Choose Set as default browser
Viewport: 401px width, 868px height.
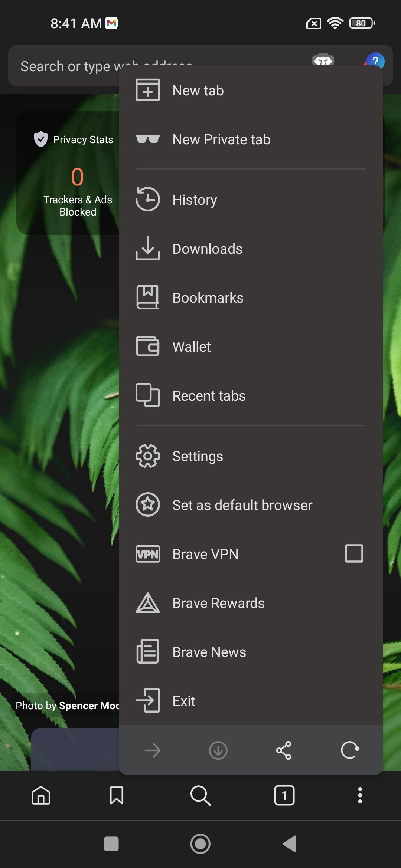(251, 505)
